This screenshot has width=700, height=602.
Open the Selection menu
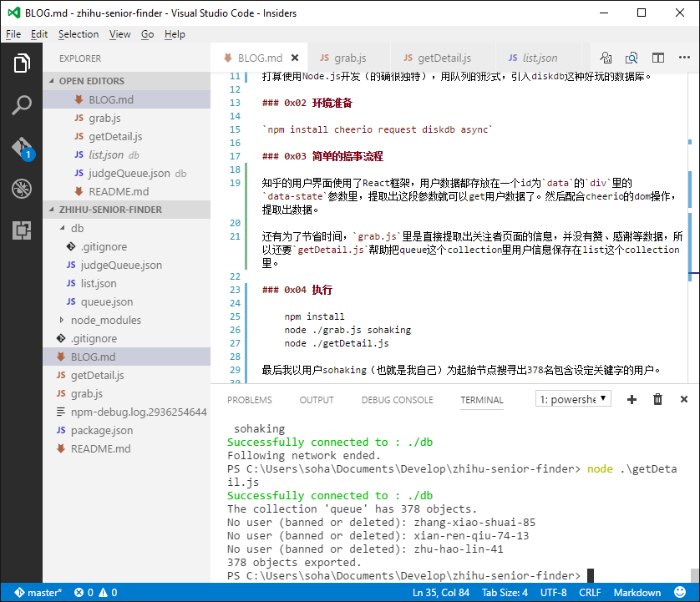click(x=79, y=34)
